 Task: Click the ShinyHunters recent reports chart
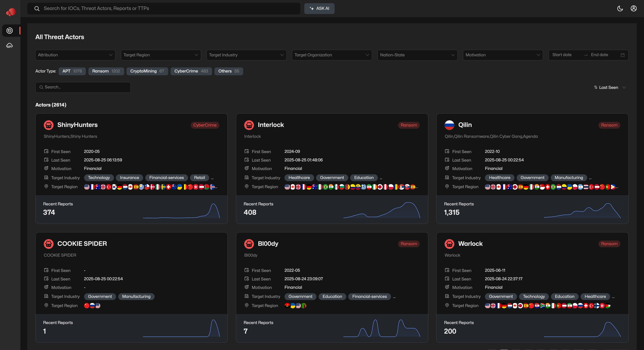[181, 211]
